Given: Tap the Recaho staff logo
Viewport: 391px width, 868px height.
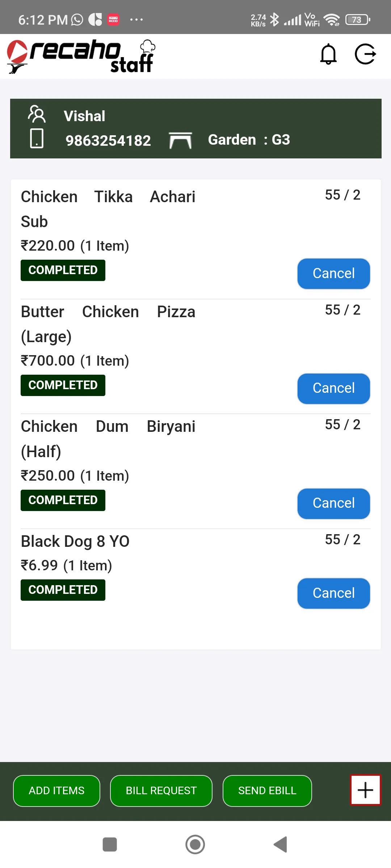Looking at the screenshot, I should (x=81, y=56).
